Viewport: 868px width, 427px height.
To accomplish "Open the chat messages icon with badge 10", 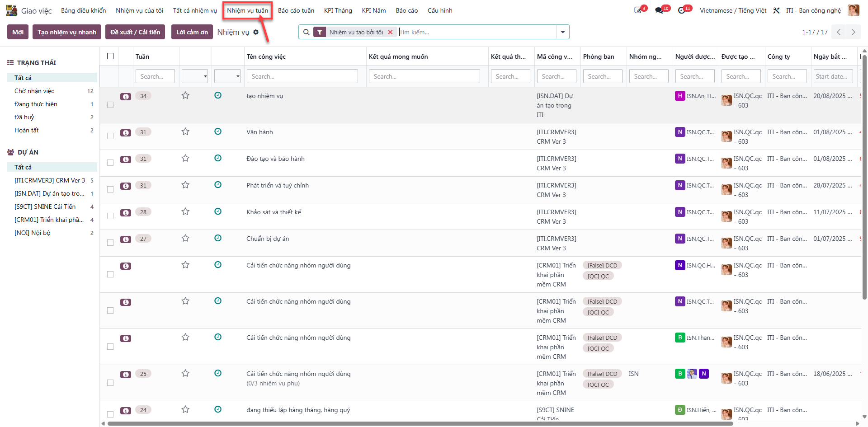I will [660, 10].
